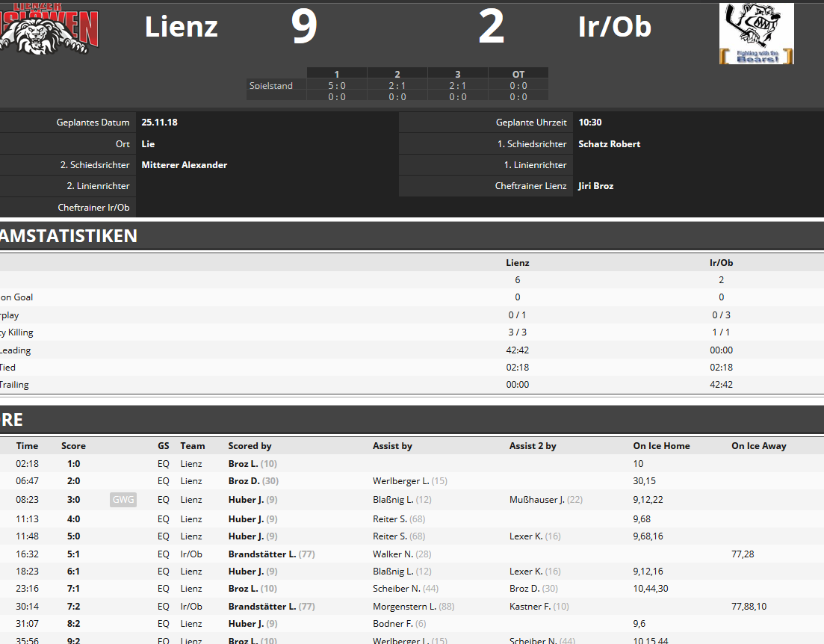The width and height of the screenshot is (824, 644).
Task: Click the GWG badge on 3:0 goal
Action: click(x=123, y=499)
